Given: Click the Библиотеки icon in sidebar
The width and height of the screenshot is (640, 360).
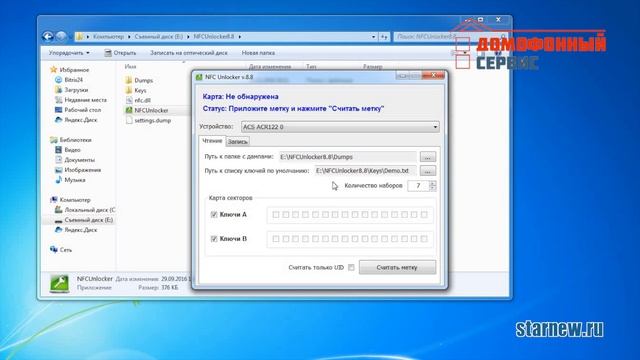Looking at the screenshot, I should [x=53, y=140].
